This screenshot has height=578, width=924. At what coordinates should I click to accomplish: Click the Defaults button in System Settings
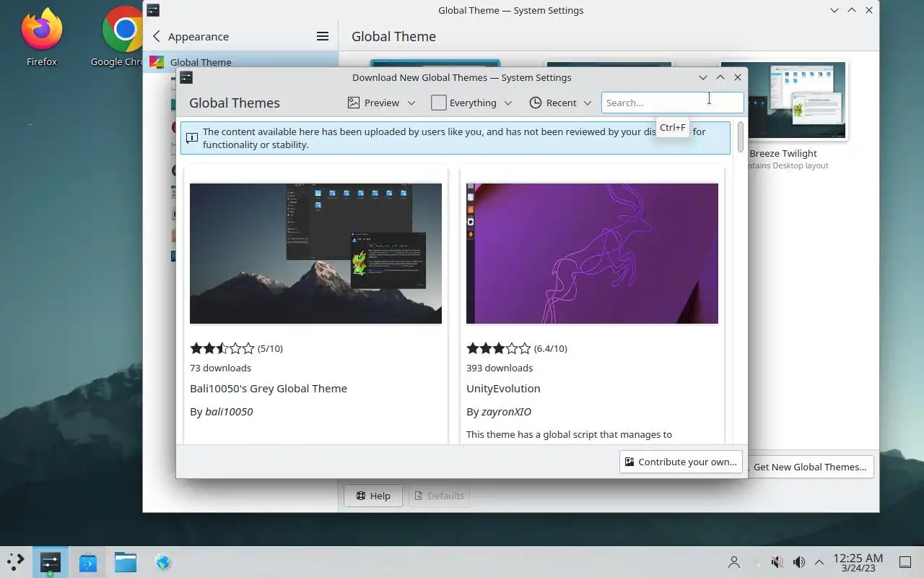pyautogui.click(x=439, y=496)
